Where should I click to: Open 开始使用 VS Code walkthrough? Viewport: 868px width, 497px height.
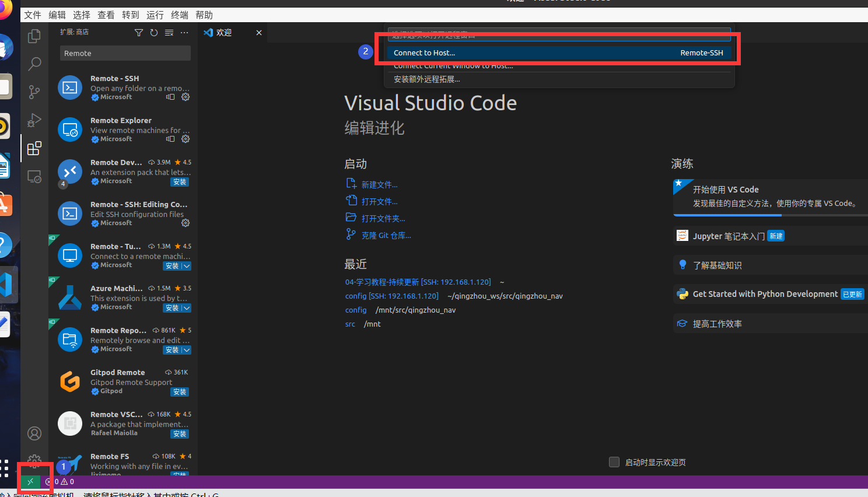(x=771, y=197)
